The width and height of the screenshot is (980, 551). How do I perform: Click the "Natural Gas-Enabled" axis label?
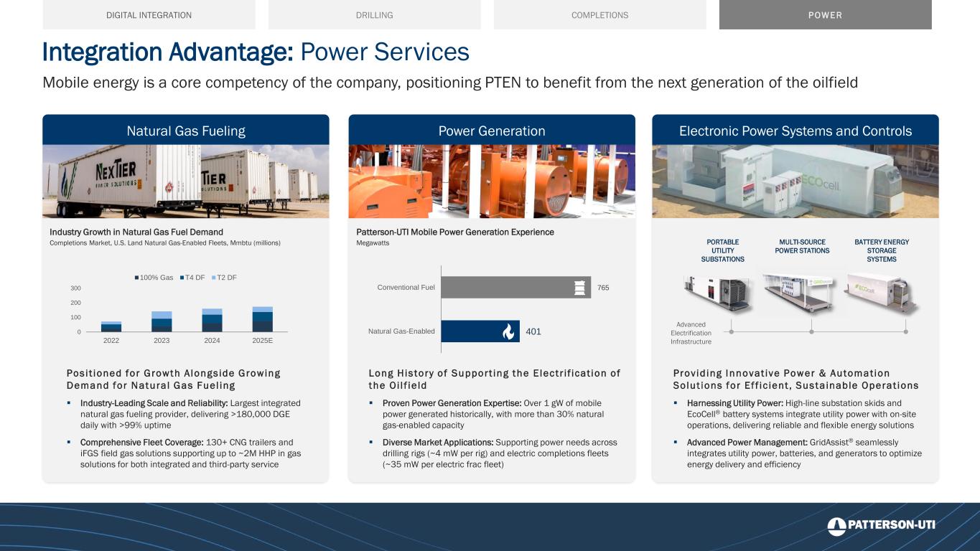point(402,331)
